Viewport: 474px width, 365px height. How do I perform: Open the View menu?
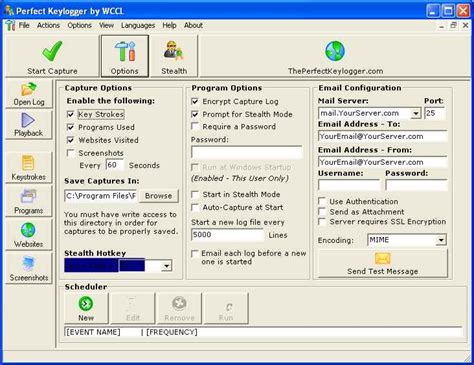click(106, 25)
